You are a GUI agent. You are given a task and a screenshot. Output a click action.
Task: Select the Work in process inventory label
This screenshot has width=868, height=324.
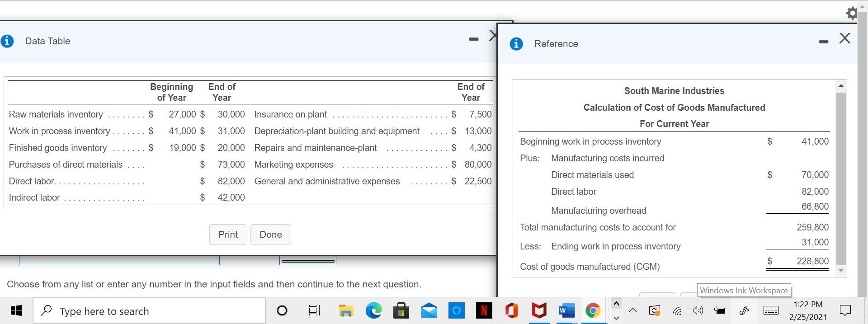[59, 131]
